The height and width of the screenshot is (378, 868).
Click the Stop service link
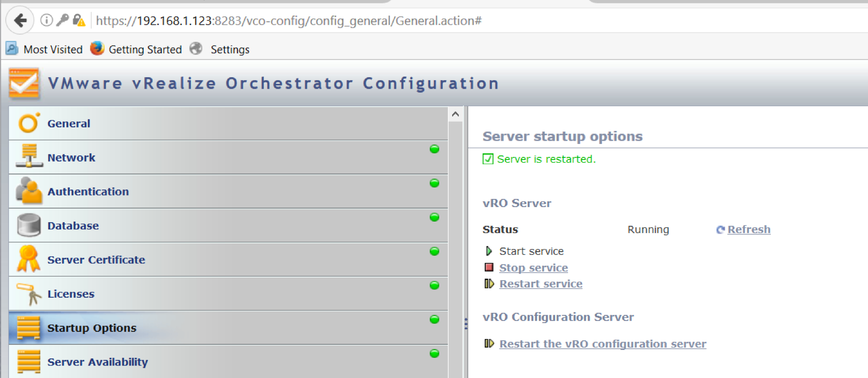coord(533,268)
